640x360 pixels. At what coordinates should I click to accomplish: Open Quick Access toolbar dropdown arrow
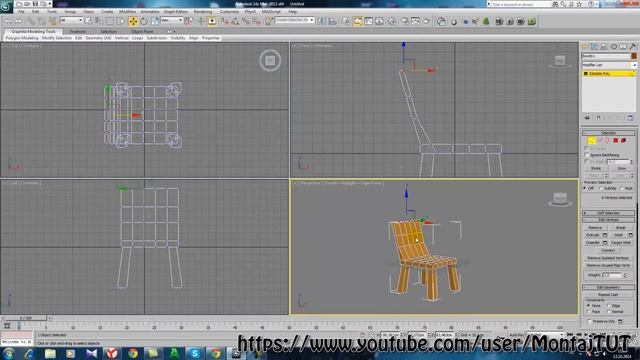tap(50, 4)
